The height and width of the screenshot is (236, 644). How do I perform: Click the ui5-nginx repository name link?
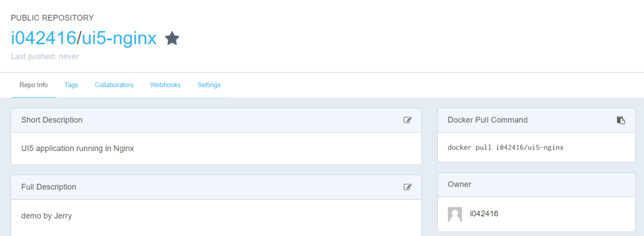(x=119, y=38)
